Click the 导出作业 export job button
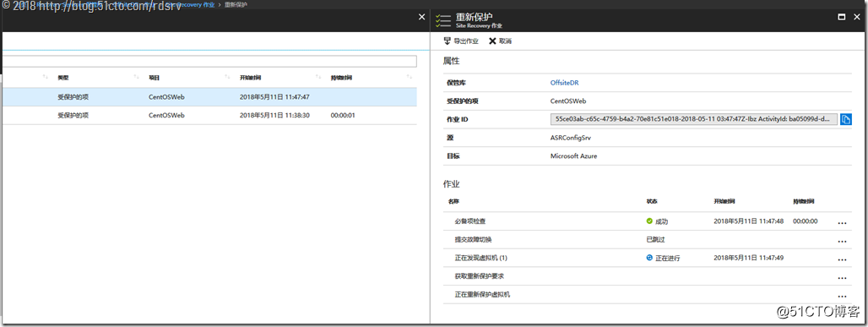 pos(460,41)
